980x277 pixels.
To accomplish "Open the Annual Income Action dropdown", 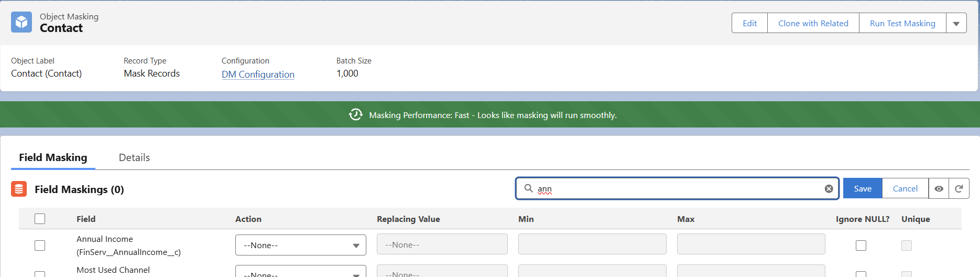I will [x=300, y=245].
